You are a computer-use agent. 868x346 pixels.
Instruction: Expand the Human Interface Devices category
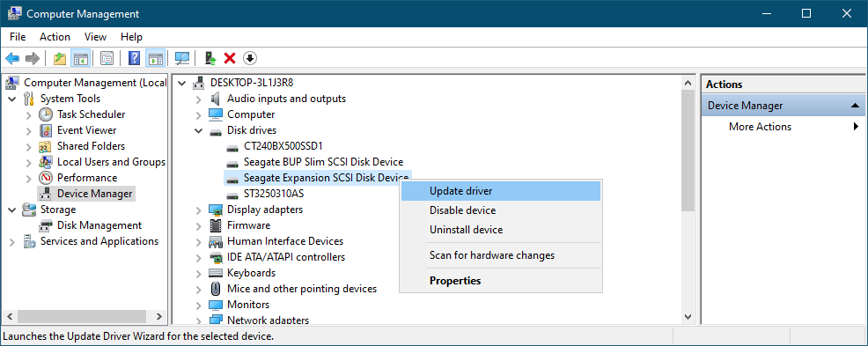pyautogui.click(x=199, y=242)
